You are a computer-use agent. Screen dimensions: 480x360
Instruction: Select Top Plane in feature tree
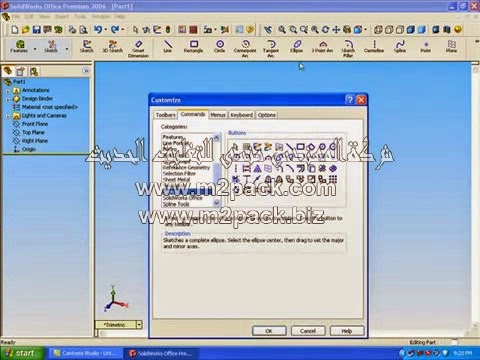29,132
